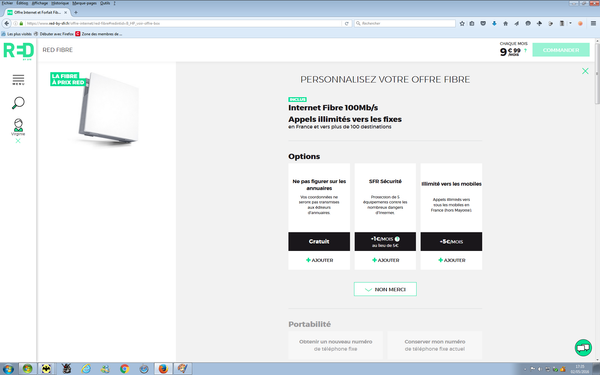Add Ne pas figurer sur les annuaires option
600x375 pixels.
319,260
